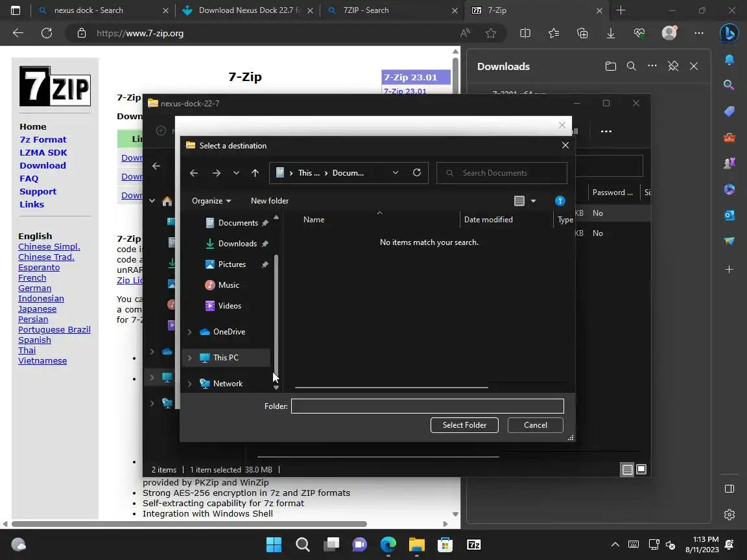Open Edge sidebar settings gear

tap(729, 515)
